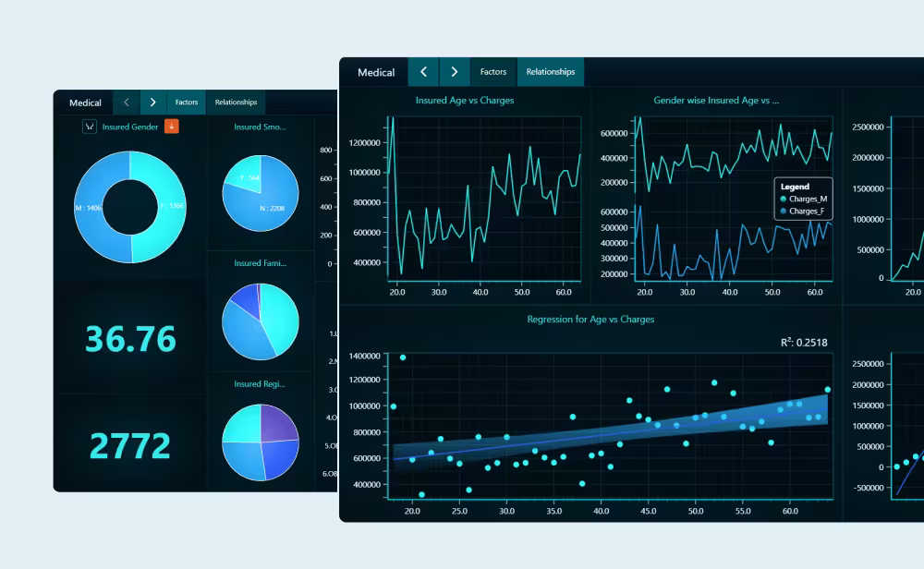
Task: Go to previous page in front dashboard
Action: tap(423, 72)
